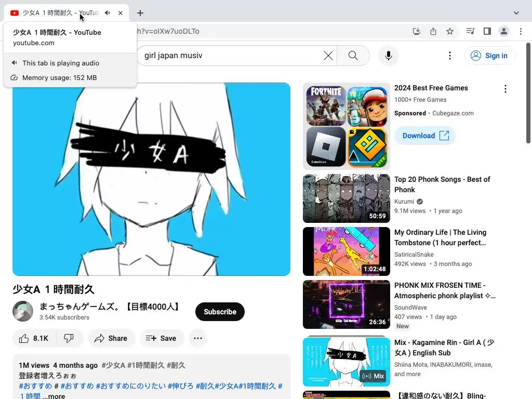This screenshot has height=399, width=532.
Task: Toggle the browser side panel
Action: (487, 31)
